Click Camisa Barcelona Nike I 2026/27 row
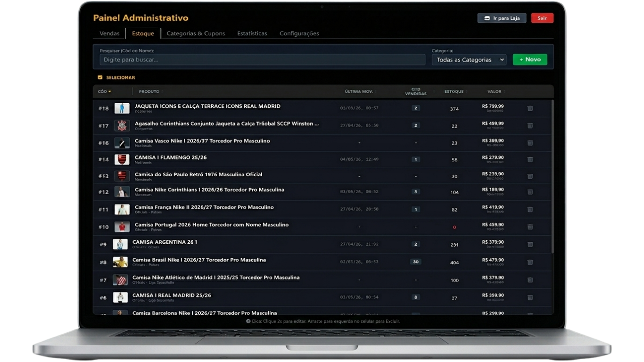644x362 pixels. click(x=323, y=313)
